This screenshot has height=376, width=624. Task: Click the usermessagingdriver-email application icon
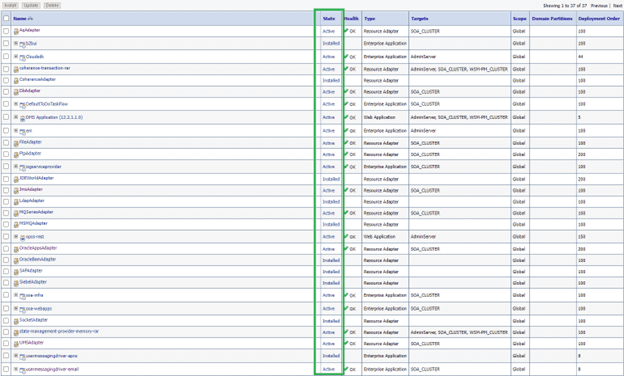[23, 370]
